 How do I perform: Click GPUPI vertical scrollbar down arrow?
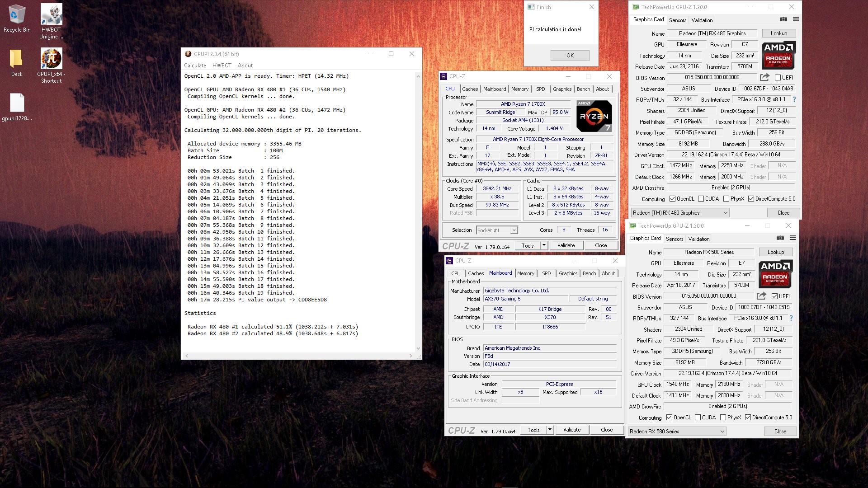point(418,348)
